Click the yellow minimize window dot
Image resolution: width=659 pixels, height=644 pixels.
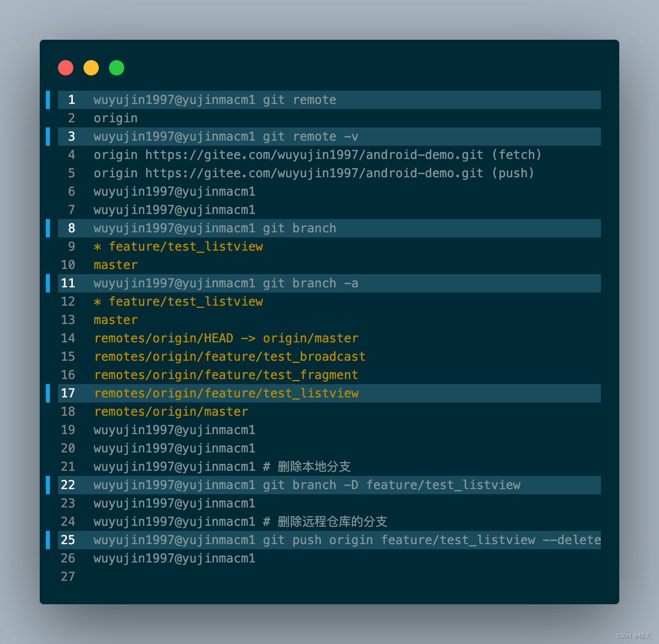point(91,68)
